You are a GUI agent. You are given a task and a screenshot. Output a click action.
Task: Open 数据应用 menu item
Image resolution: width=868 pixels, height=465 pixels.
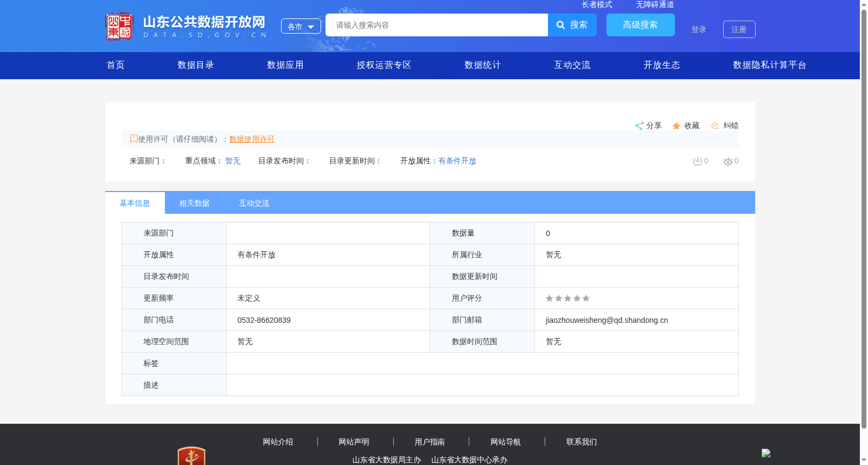tap(285, 65)
